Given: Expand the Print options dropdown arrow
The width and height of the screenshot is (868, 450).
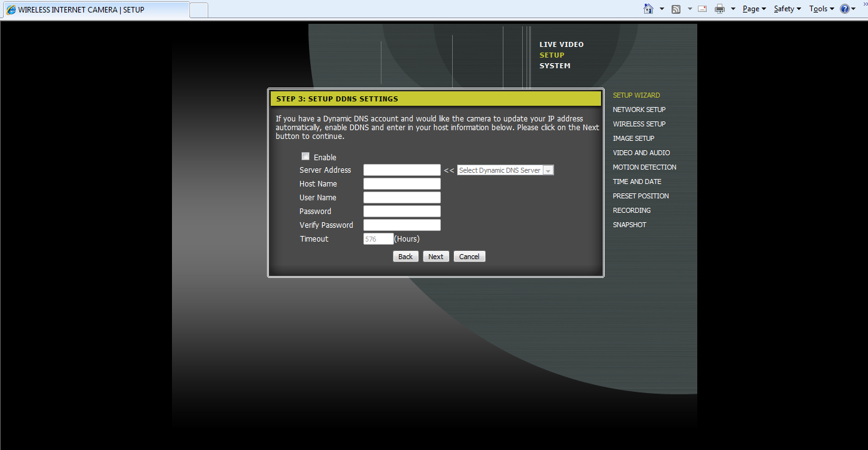Looking at the screenshot, I should coord(733,9).
